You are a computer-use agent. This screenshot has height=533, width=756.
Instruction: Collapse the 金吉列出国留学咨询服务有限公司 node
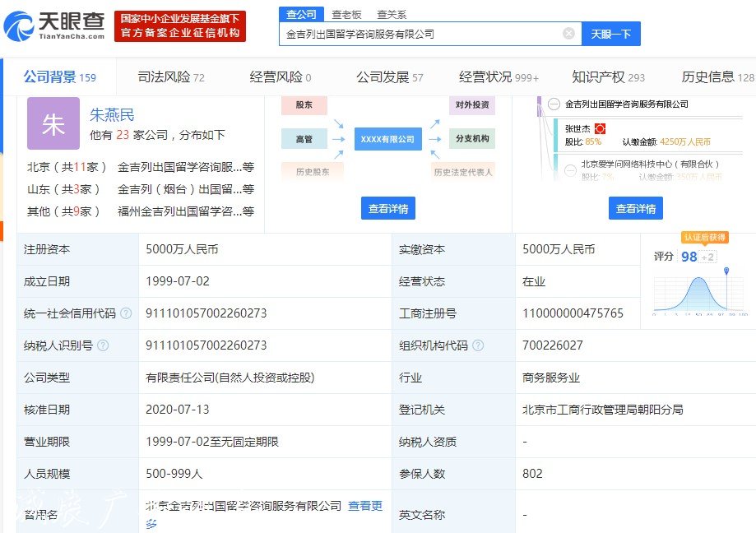tap(555, 103)
